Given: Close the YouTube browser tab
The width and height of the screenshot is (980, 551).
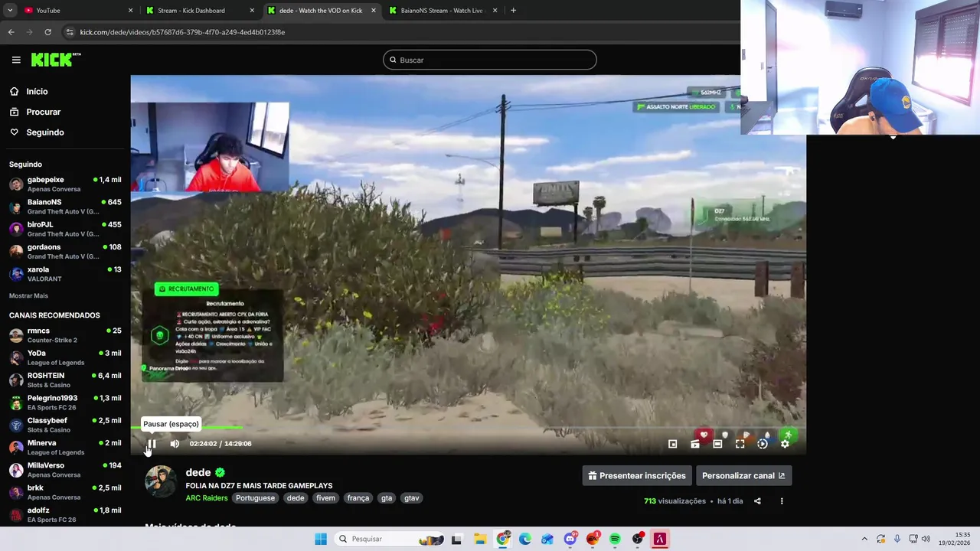Looking at the screenshot, I should click(130, 11).
